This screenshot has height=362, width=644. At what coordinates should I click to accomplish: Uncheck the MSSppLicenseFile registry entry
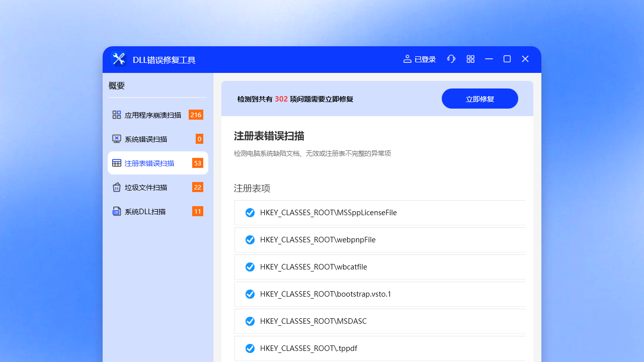point(250,212)
